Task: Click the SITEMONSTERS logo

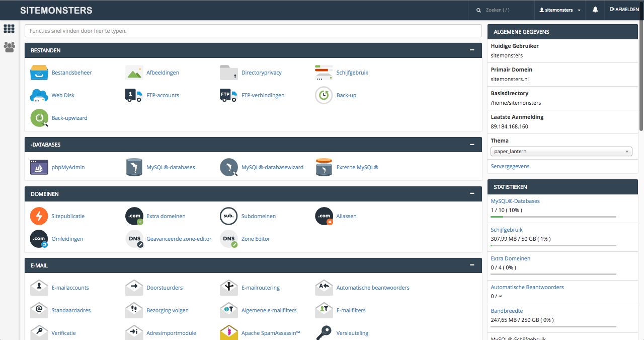Action: (x=56, y=10)
